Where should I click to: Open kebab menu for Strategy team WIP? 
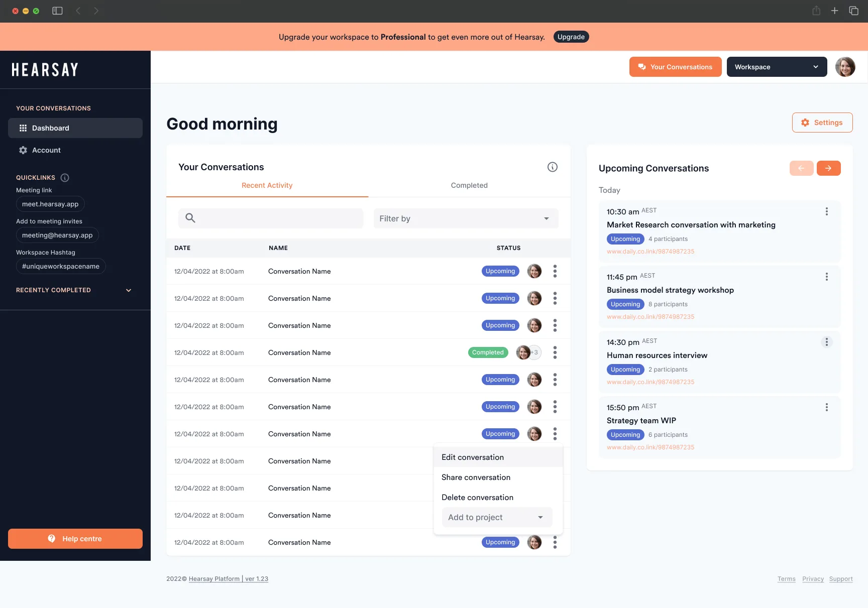point(826,407)
